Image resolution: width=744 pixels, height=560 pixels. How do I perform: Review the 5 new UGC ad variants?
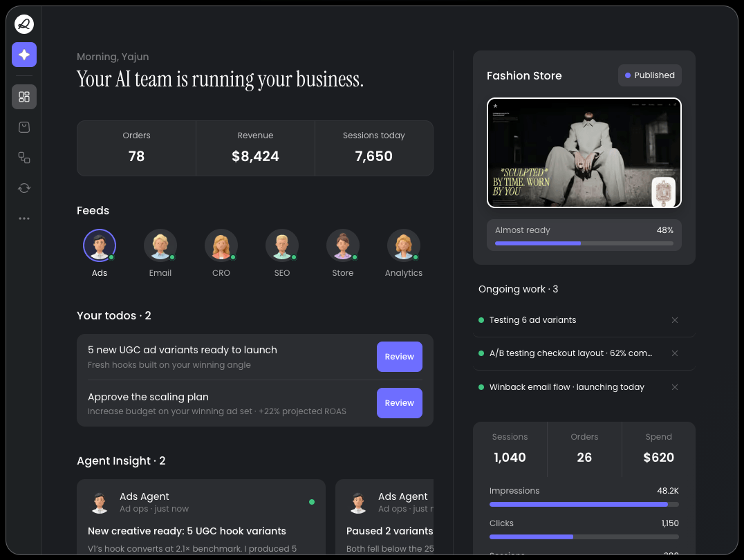click(400, 357)
